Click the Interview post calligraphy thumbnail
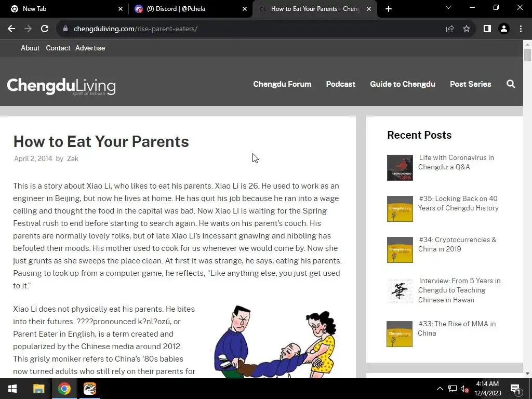 coord(400,291)
